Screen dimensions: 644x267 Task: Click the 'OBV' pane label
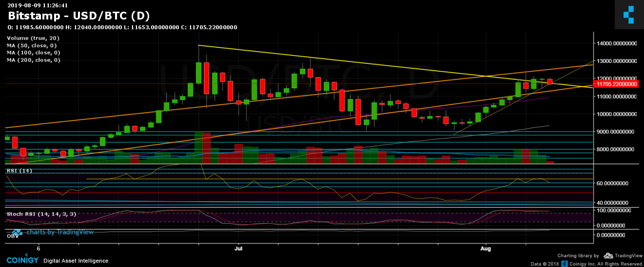coord(13,235)
